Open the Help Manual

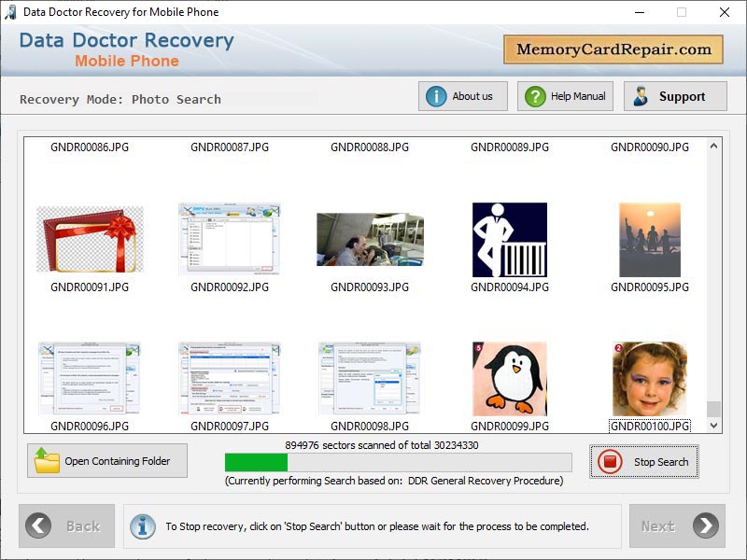tap(564, 95)
